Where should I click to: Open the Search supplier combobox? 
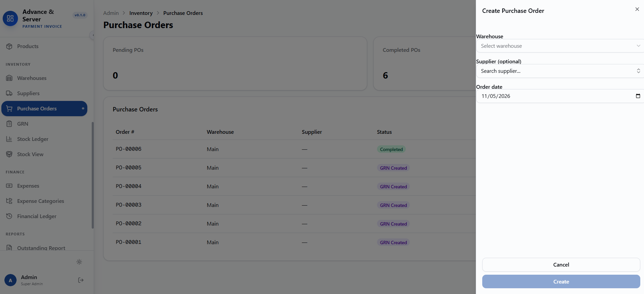point(560,71)
